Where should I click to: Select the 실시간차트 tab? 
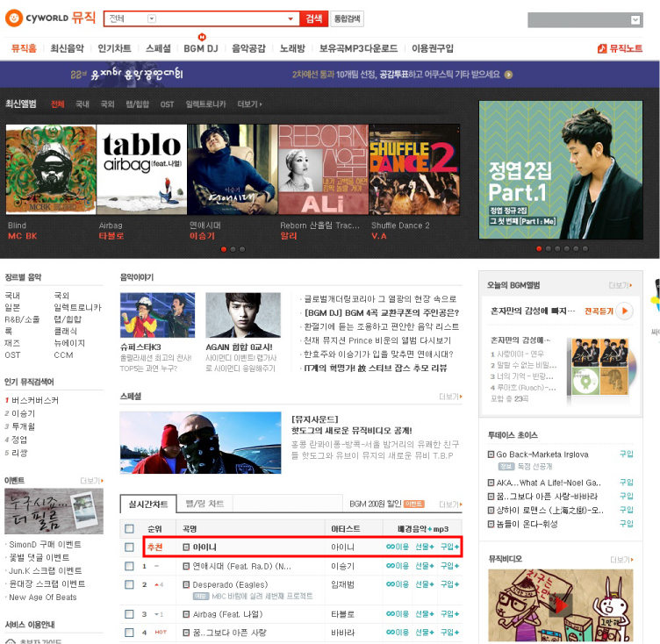[x=148, y=504]
